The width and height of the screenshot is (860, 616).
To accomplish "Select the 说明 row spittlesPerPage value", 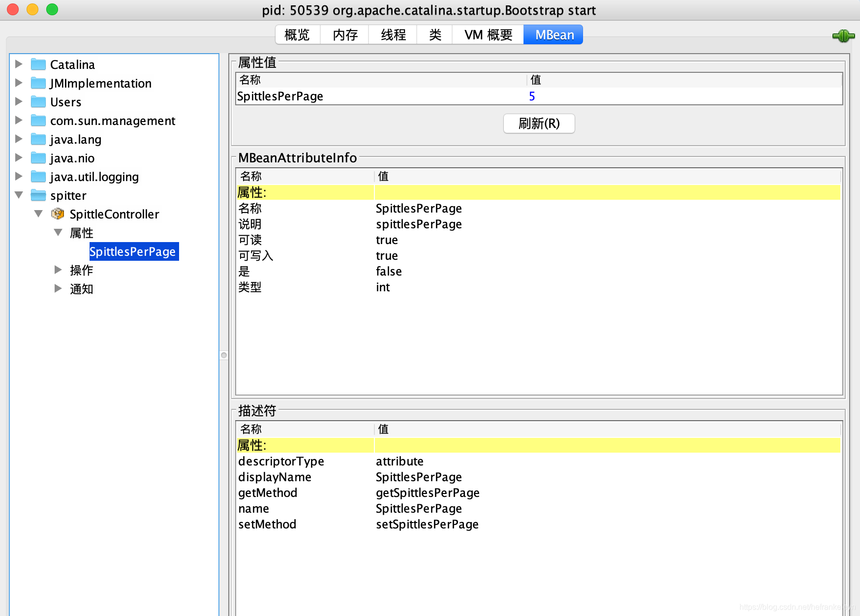I will pyautogui.click(x=419, y=224).
